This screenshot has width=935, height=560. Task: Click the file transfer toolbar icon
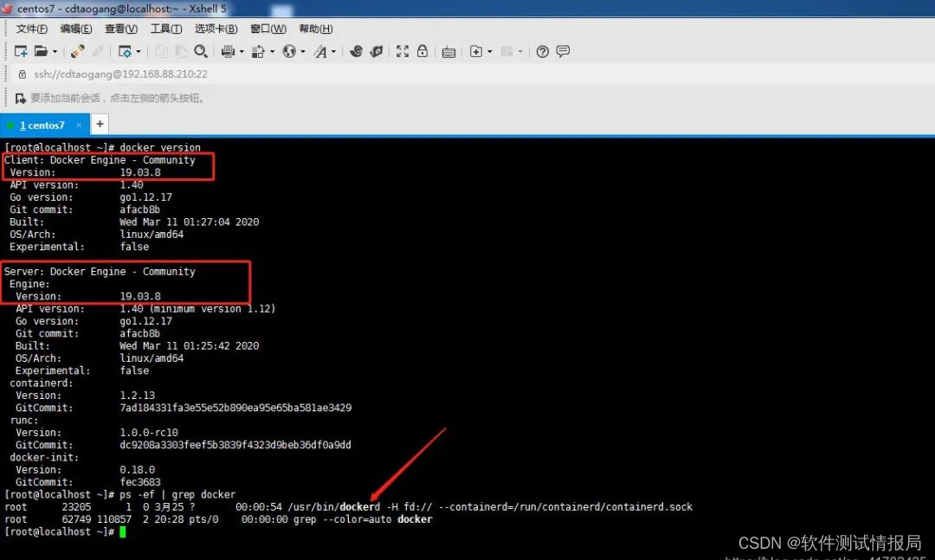pyautogui.click(x=258, y=51)
